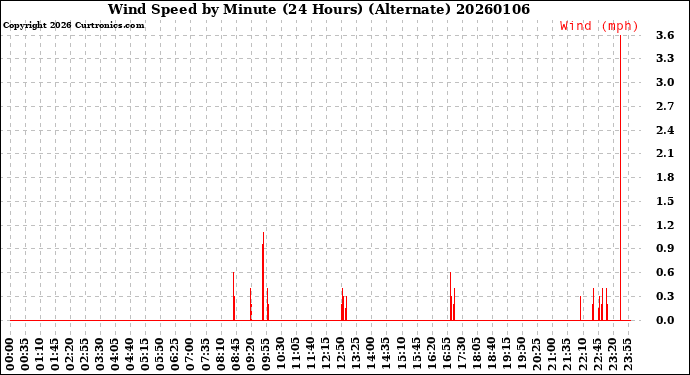690x375 pixels.
Task: Click the 15:45 time axis label
Action: tap(416, 355)
